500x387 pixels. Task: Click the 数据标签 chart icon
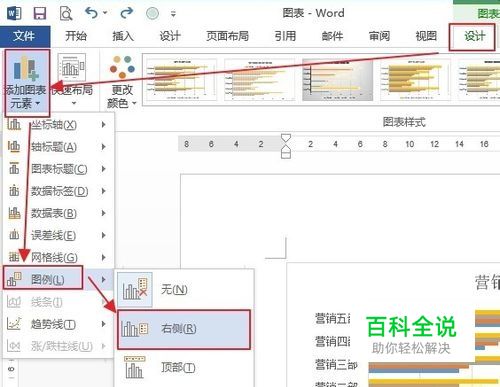pyautogui.click(x=14, y=191)
